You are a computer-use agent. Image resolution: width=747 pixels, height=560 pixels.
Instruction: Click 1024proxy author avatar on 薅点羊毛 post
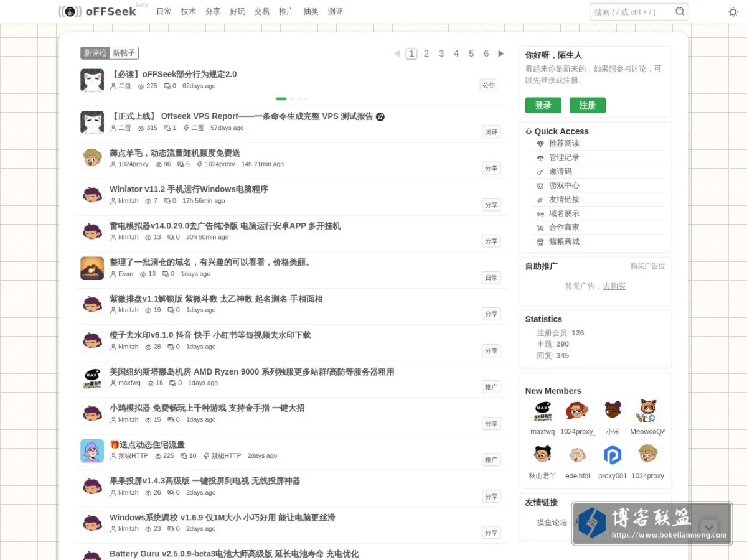point(92,158)
